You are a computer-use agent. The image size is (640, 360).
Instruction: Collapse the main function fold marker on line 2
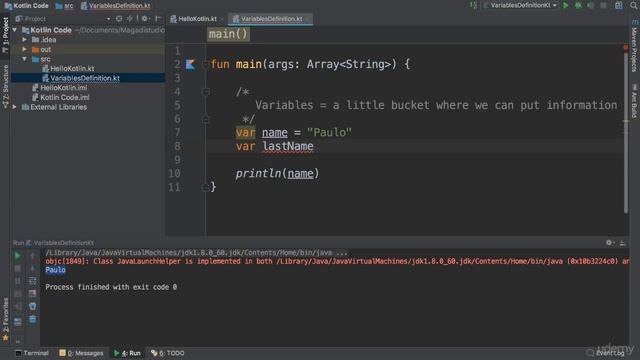205,64
